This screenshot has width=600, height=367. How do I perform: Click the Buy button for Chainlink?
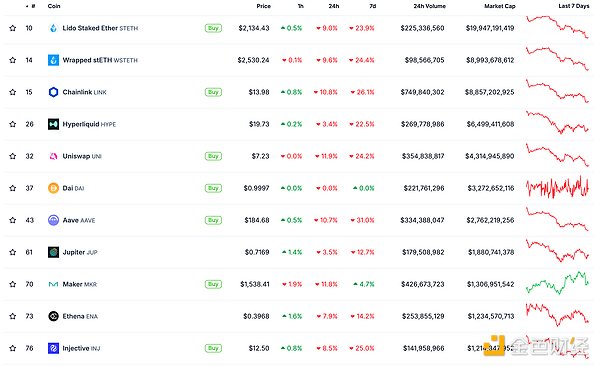pyautogui.click(x=213, y=92)
